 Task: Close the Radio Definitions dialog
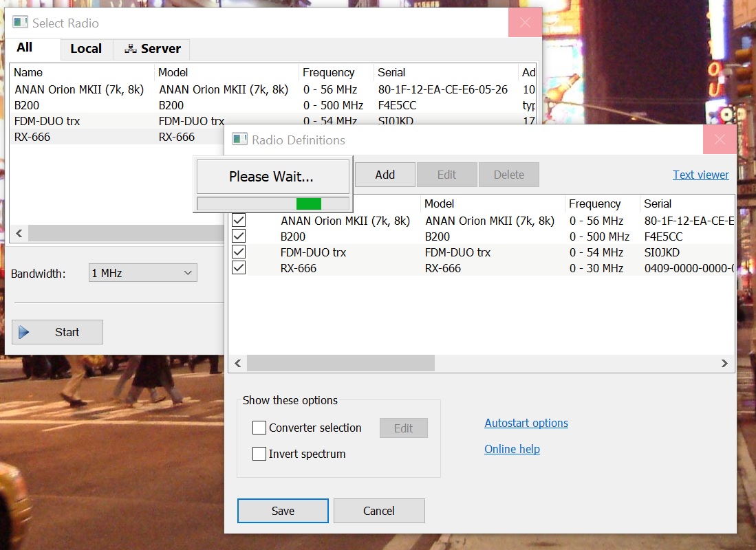point(720,140)
